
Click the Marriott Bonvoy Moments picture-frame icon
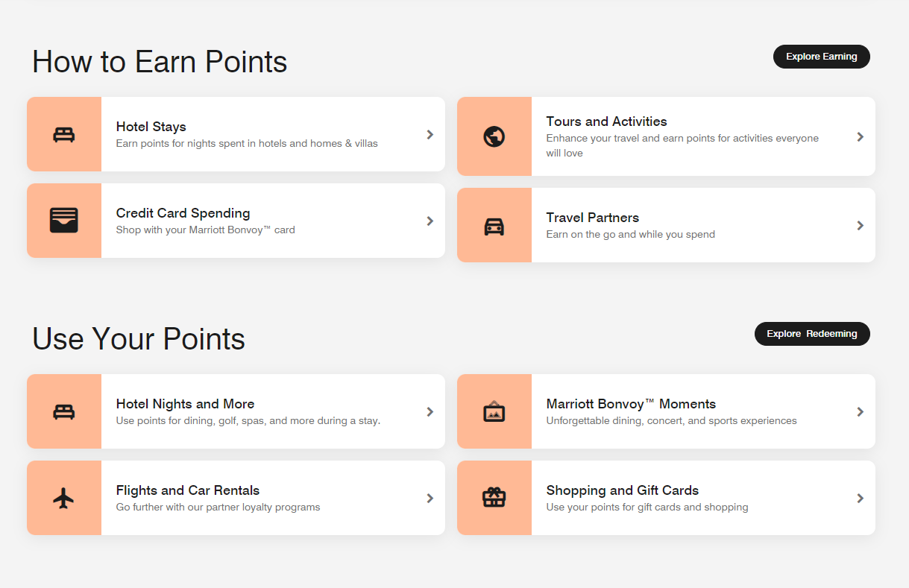(x=494, y=411)
